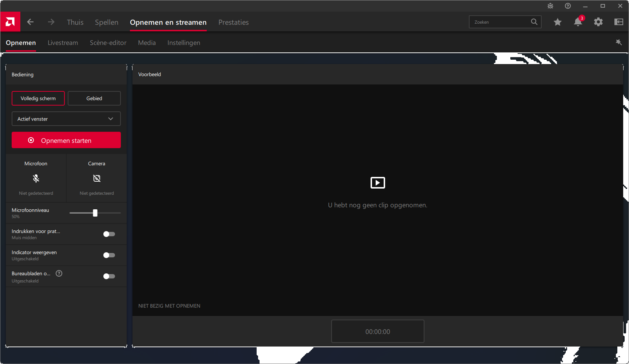Viewport: 629px width, 364px height.
Task: Toggle Indicator weergeven switch
Action: click(x=109, y=255)
